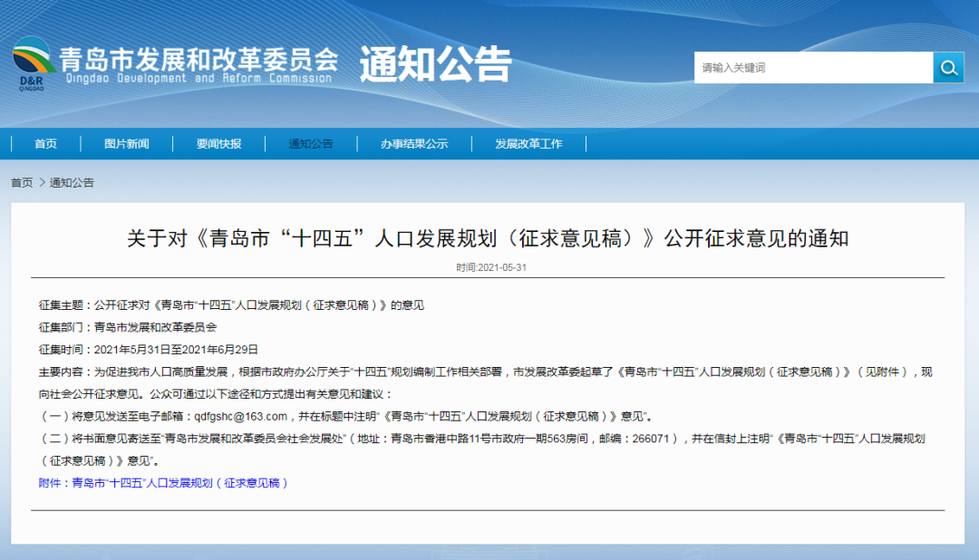The width and height of the screenshot is (979, 560).
Task: Click the large 通知公告 banner heading
Action: pyautogui.click(x=436, y=64)
